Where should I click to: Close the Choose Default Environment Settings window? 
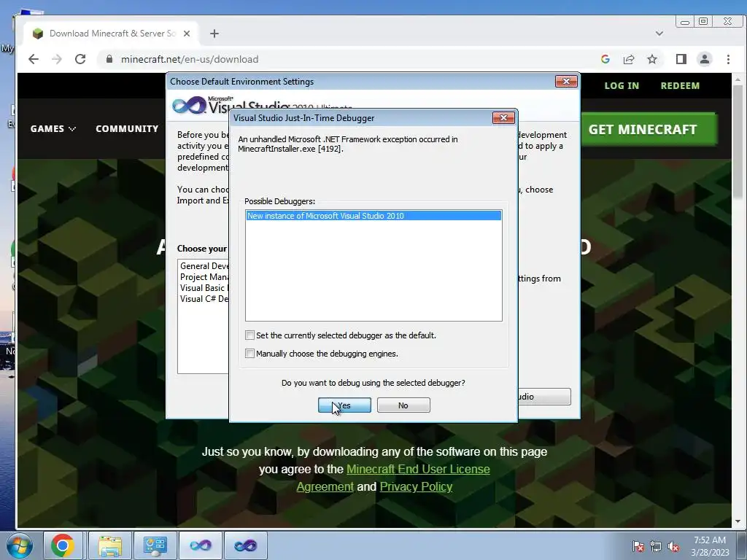tap(566, 82)
